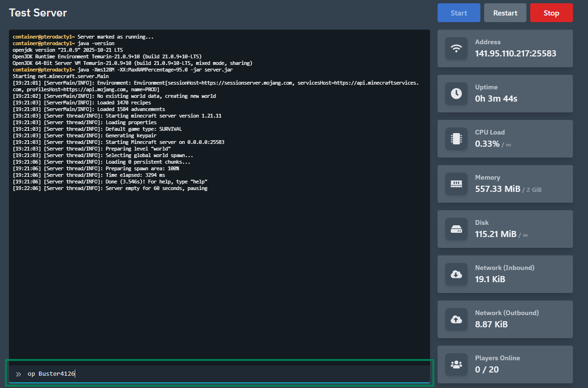Click the "Server empty for 60 seconds" log line
This screenshot has height=388, width=588.
pos(110,188)
